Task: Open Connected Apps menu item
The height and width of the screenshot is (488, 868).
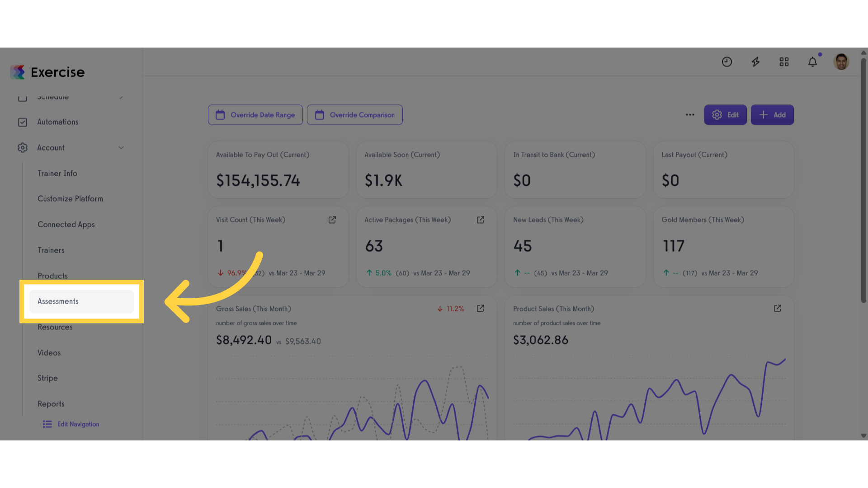Action: [x=66, y=225]
